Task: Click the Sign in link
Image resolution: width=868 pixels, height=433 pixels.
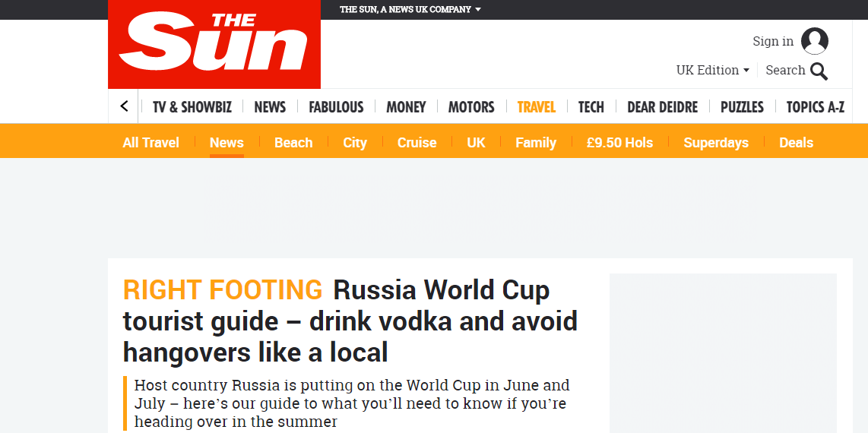Action: pos(772,41)
